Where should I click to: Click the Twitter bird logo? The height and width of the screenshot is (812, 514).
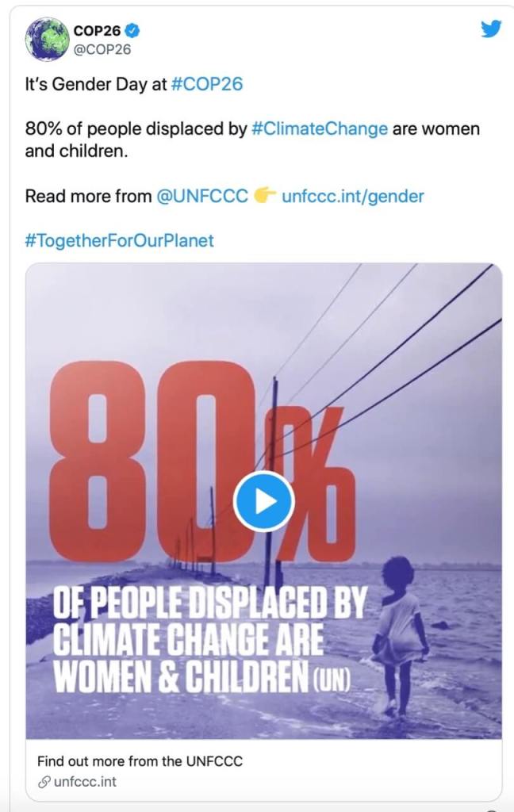tap(491, 29)
